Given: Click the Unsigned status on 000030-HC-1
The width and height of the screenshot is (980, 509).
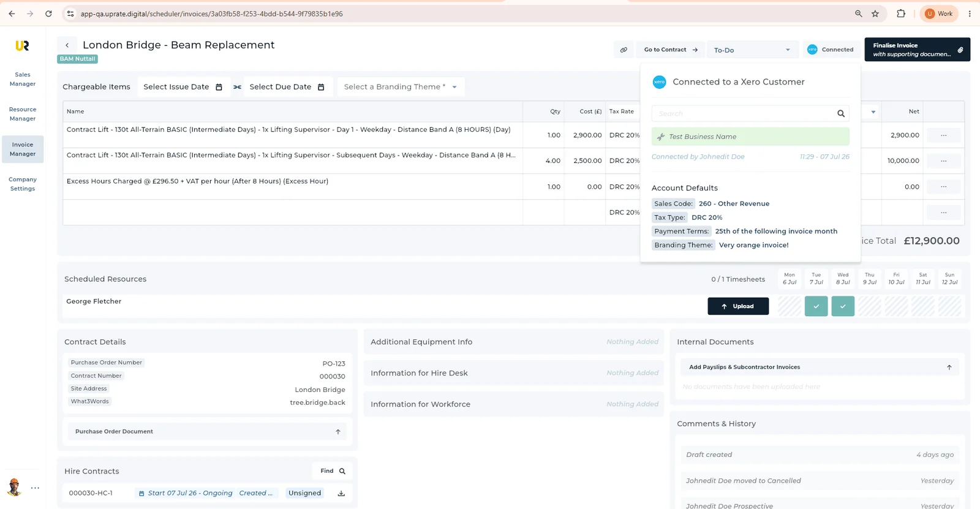Looking at the screenshot, I should point(304,493).
